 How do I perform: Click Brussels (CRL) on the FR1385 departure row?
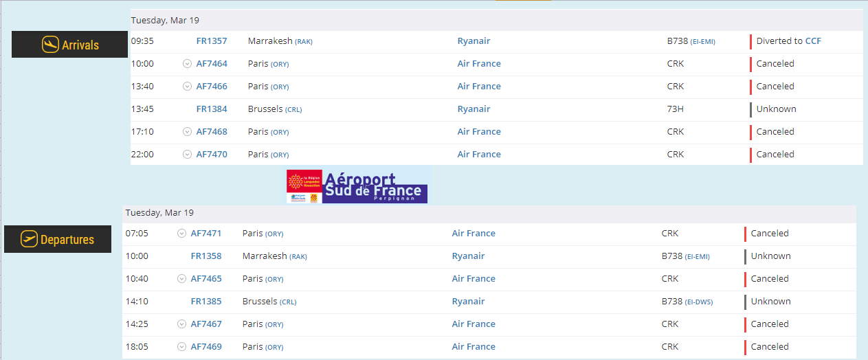(x=269, y=302)
